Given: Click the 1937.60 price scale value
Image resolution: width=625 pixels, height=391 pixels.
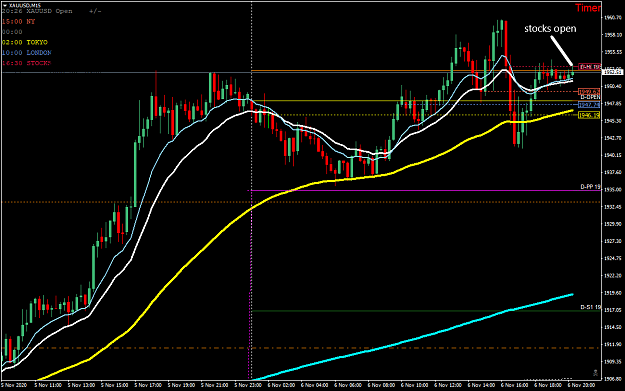Looking at the screenshot, I should (613, 172).
